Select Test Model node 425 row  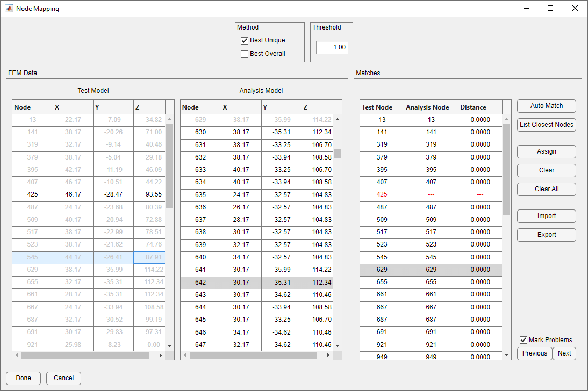point(89,194)
